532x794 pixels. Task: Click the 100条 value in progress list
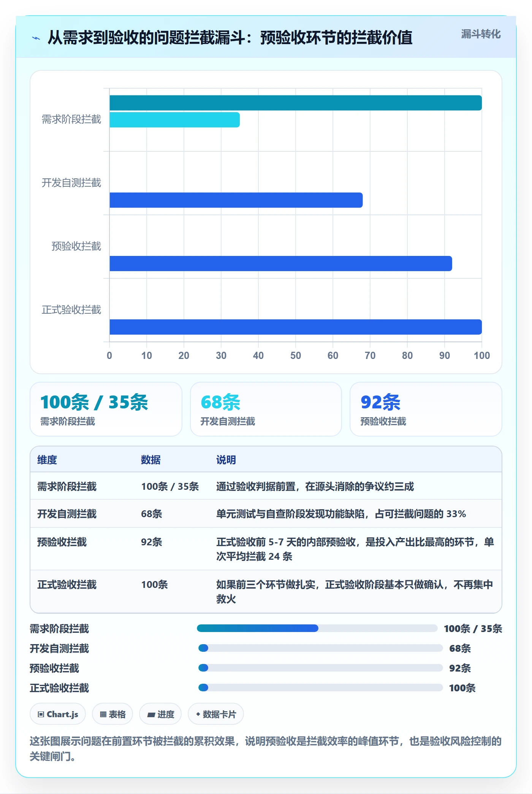[462, 688]
